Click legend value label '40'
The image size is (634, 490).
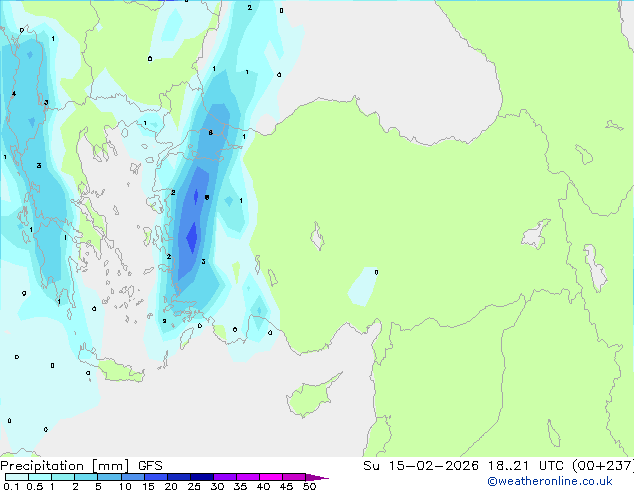click(x=263, y=486)
